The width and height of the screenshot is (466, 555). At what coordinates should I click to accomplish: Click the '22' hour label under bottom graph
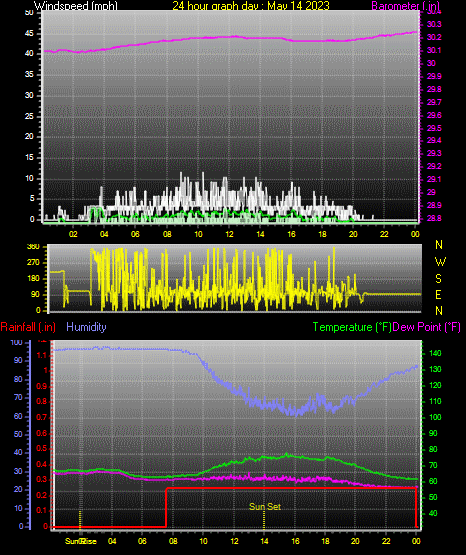point(386,541)
